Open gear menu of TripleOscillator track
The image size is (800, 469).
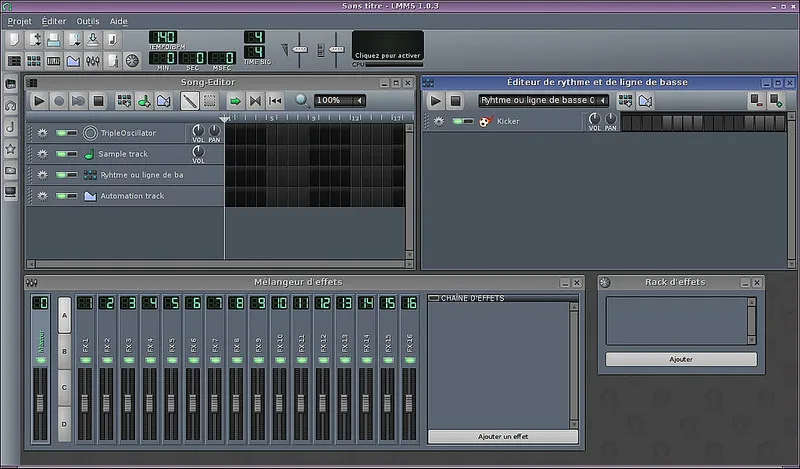point(43,133)
